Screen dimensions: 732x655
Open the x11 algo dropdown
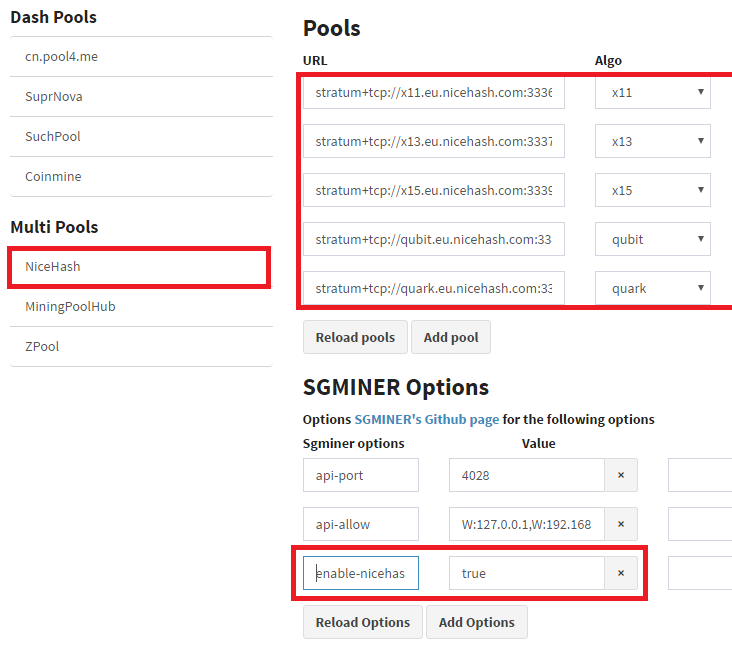coord(653,92)
